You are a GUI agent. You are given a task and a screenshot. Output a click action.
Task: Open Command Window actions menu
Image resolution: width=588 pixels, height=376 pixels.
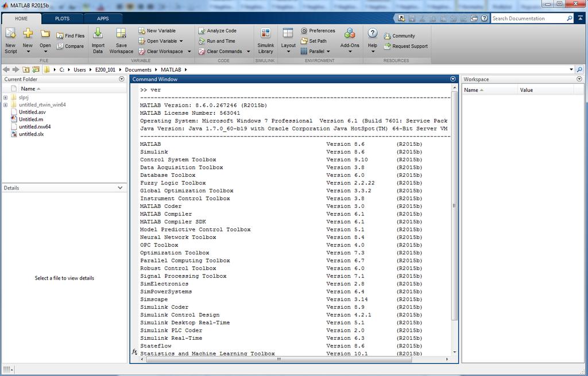coord(453,79)
